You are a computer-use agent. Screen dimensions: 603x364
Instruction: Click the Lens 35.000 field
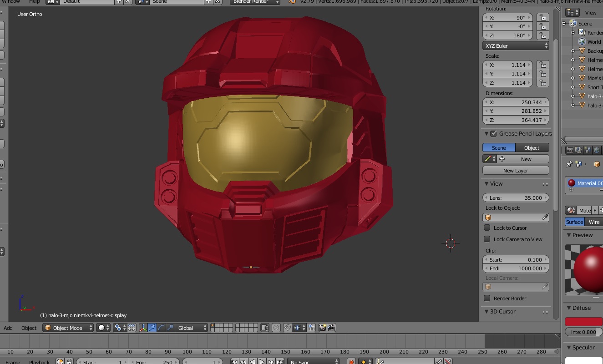pos(516,197)
